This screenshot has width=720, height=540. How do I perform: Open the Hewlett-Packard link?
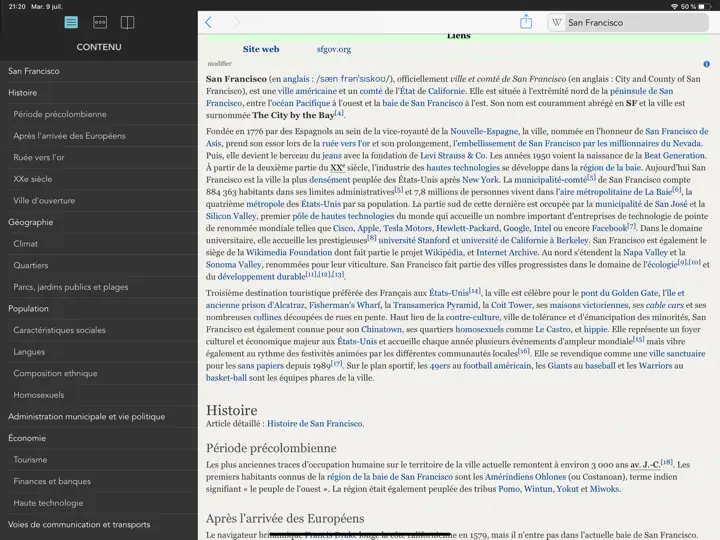click(x=467, y=228)
